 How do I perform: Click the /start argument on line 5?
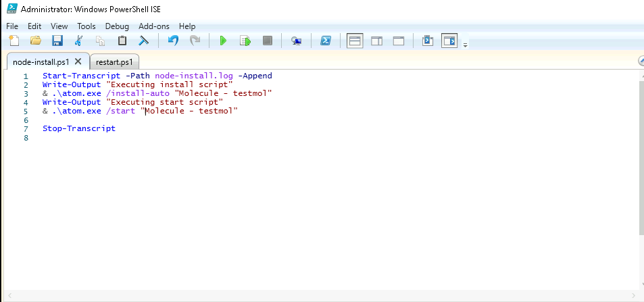click(x=121, y=111)
